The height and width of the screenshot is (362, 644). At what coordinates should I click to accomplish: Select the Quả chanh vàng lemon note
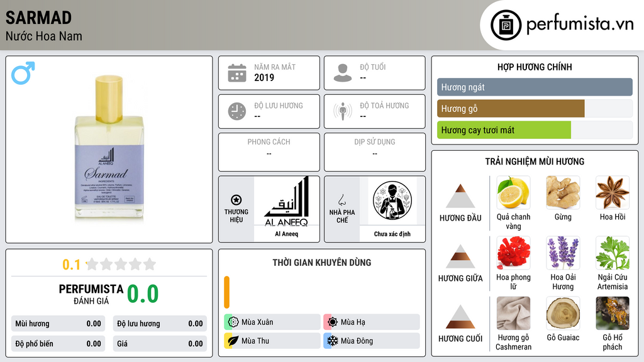click(x=513, y=192)
